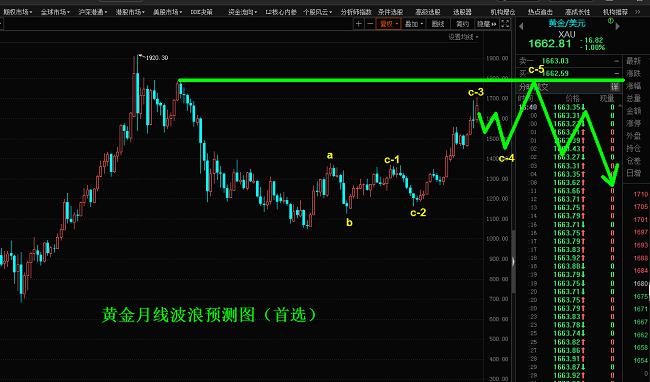
Task: Open 全球市场 menu
Action: click(x=55, y=12)
